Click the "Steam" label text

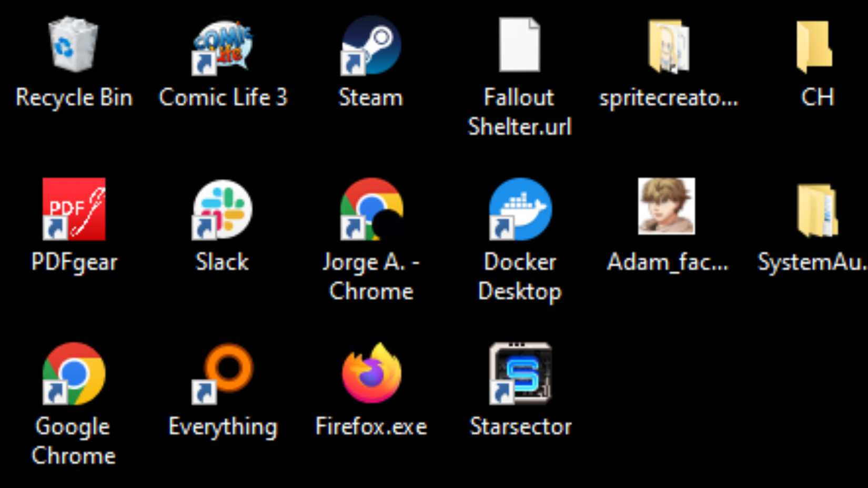tap(371, 97)
